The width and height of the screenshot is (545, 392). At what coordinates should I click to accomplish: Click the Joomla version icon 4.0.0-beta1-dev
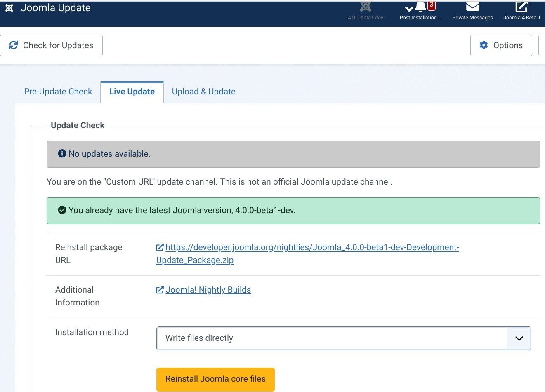[366, 11]
